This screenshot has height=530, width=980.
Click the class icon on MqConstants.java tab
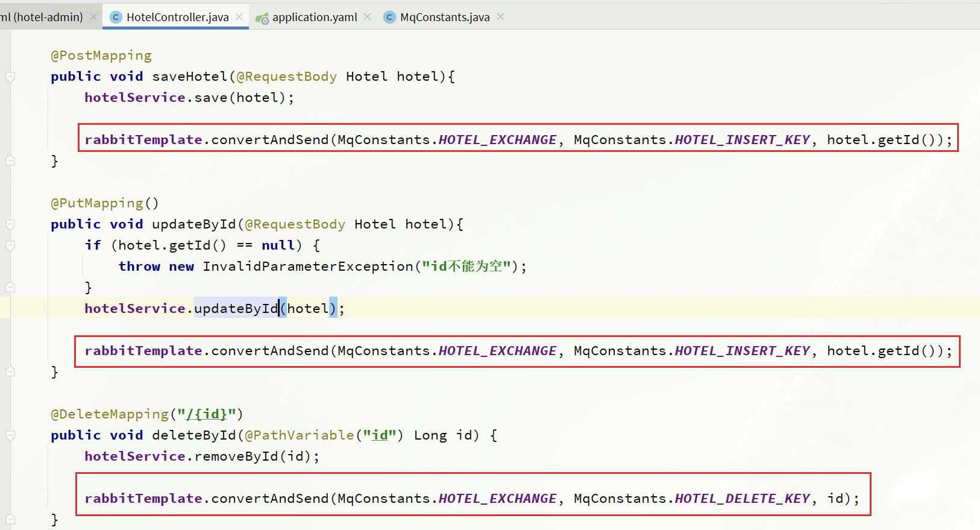(389, 17)
